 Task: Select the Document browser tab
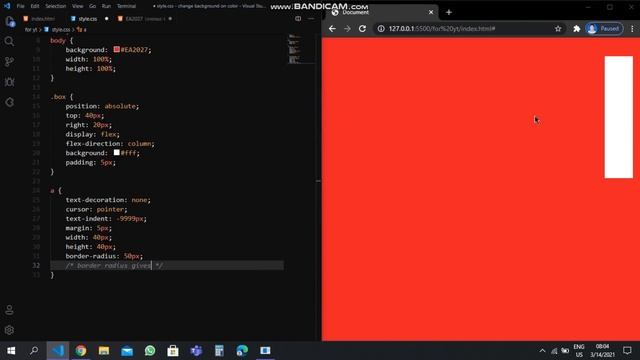tap(382, 12)
